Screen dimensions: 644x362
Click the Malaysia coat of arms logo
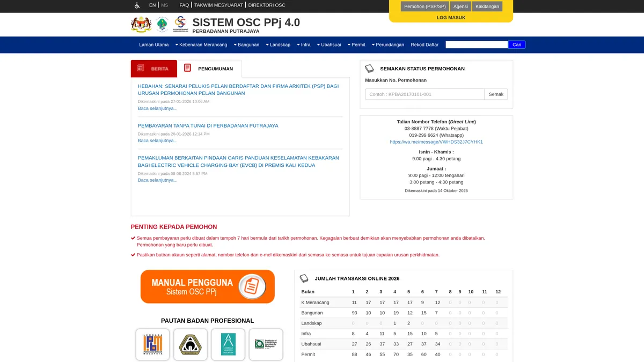point(141,25)
